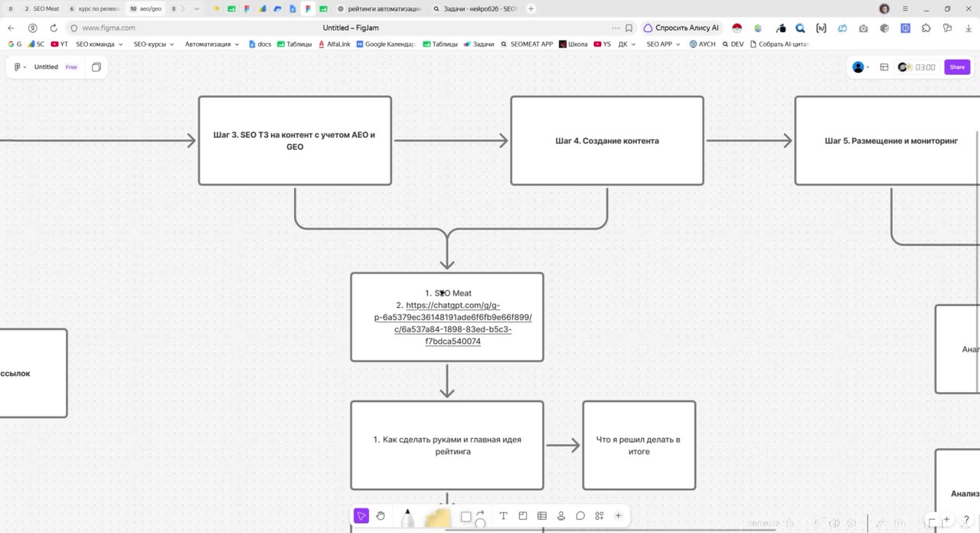Viewport: 980px width, 533px height.
Task: Open the widgets and plugins menu
Action: tap(599, 516)
